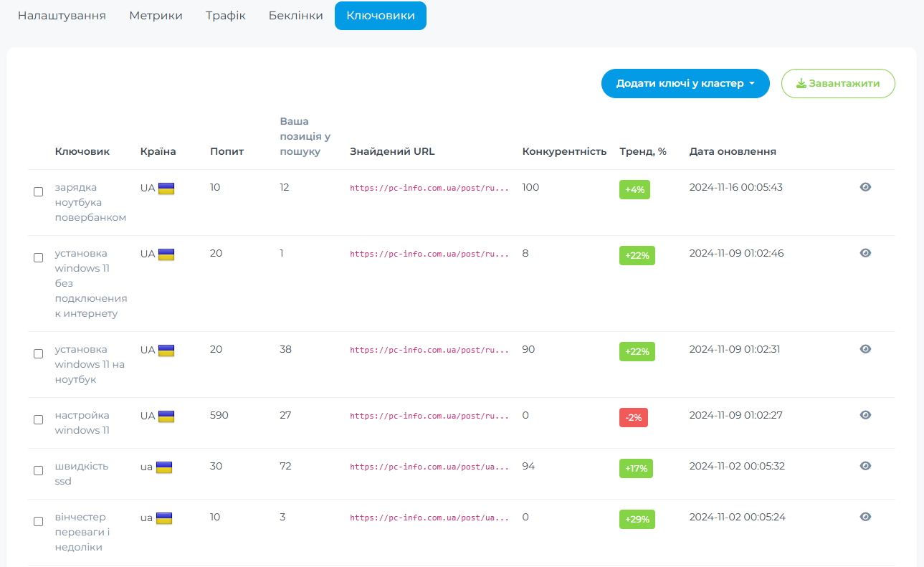Screen dimensions: 924x567
Task: Click the Знайдений URL column header
Action: [392, 151]
